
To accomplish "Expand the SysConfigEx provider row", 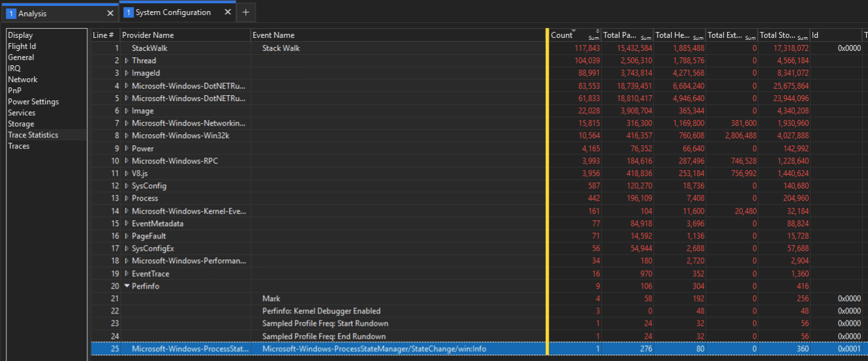I will pos(127,248).
